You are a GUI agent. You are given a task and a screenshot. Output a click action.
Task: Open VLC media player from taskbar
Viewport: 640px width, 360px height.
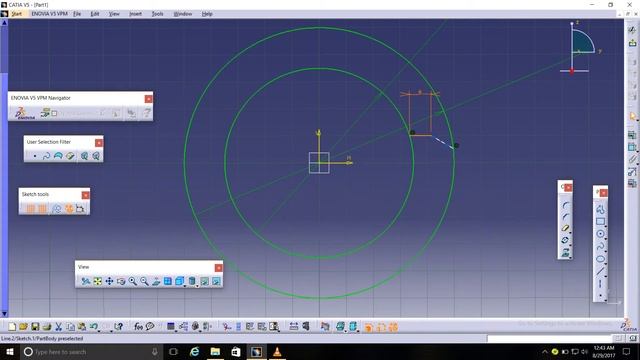[277, 351]
